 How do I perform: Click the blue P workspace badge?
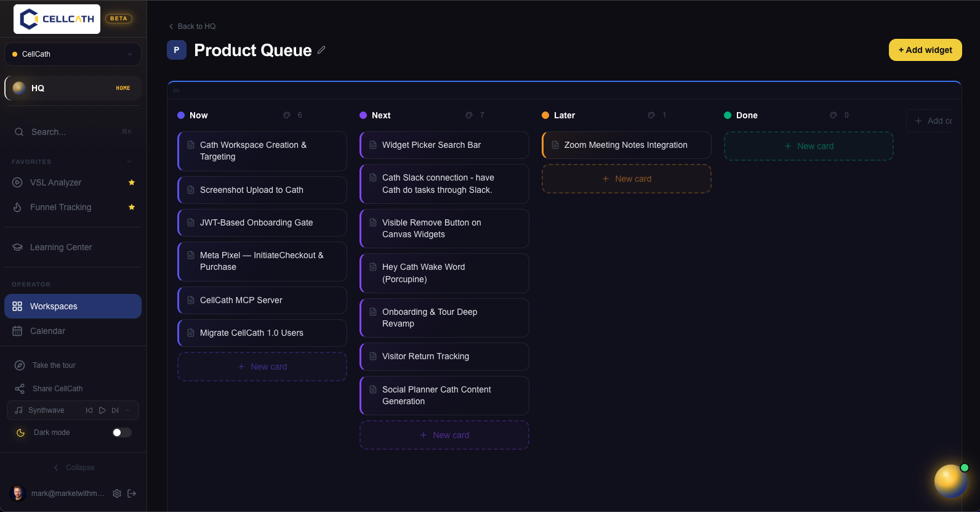(x=177, y=50)
